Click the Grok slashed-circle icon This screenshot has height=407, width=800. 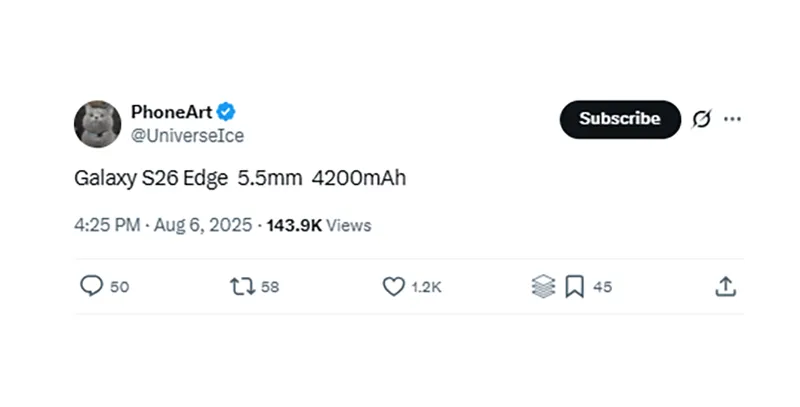701,119
